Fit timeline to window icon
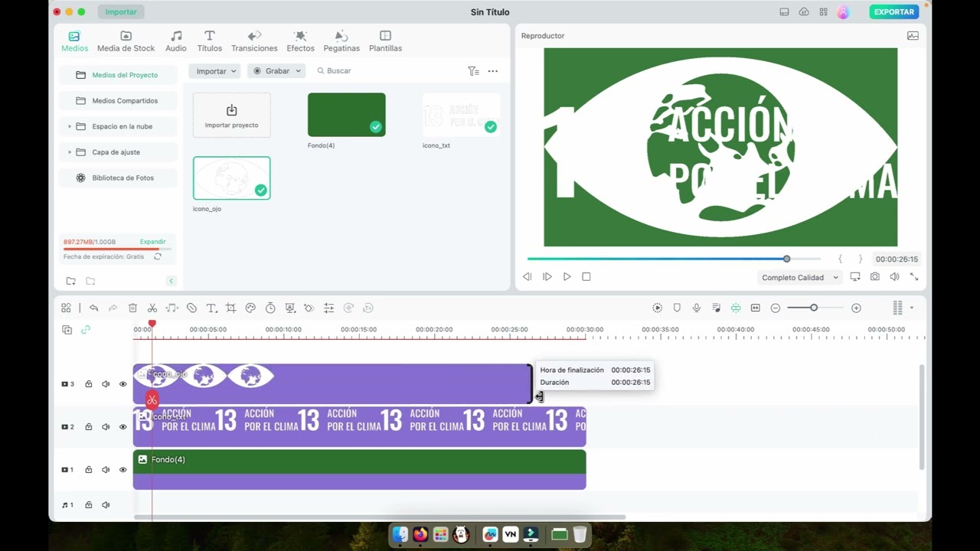 755,308
